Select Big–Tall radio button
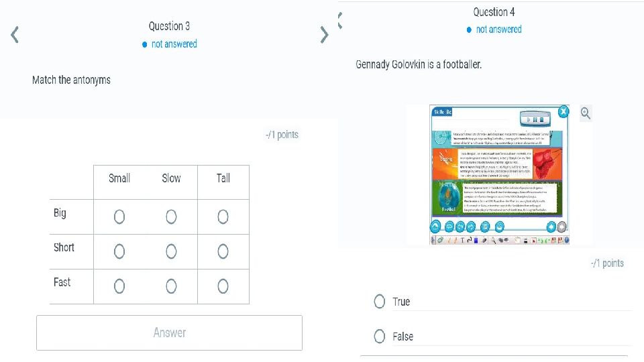 (223, 217)
